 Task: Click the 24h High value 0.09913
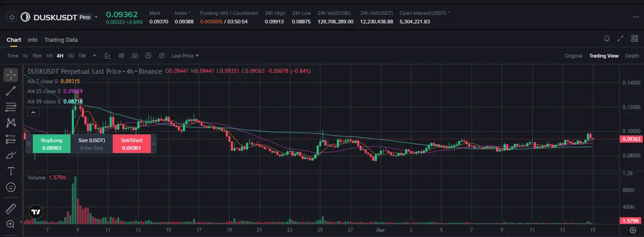(274, 22)
